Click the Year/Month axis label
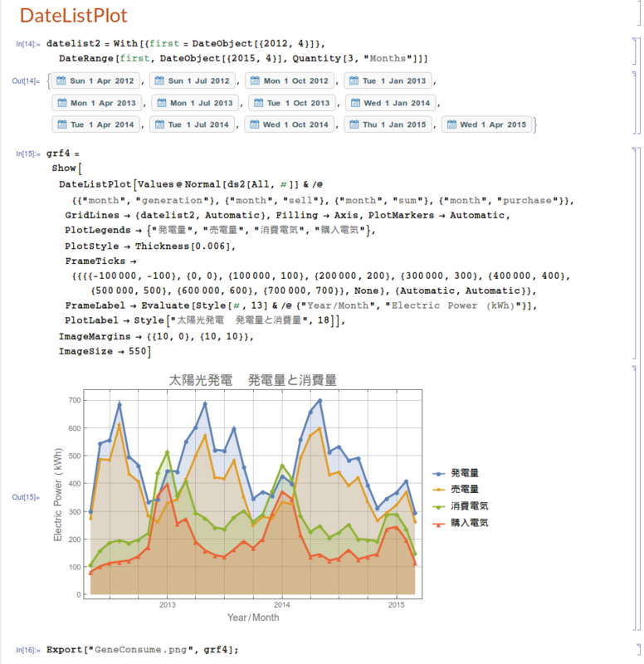Viewport: 644px width, 664px height. click(x=253, y=618)
